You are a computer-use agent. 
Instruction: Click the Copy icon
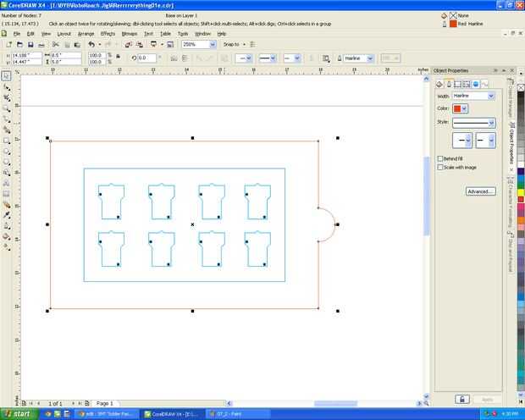click(67, 44)
